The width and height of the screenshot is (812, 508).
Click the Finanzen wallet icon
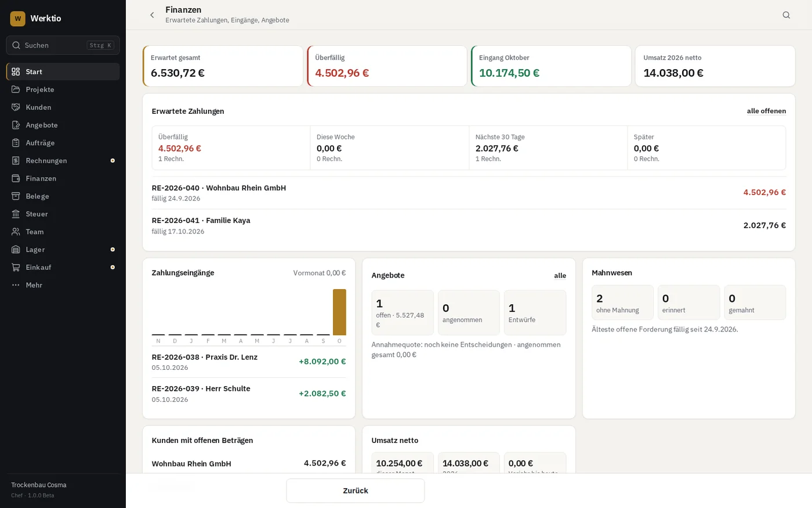click(x=16, y=178)
